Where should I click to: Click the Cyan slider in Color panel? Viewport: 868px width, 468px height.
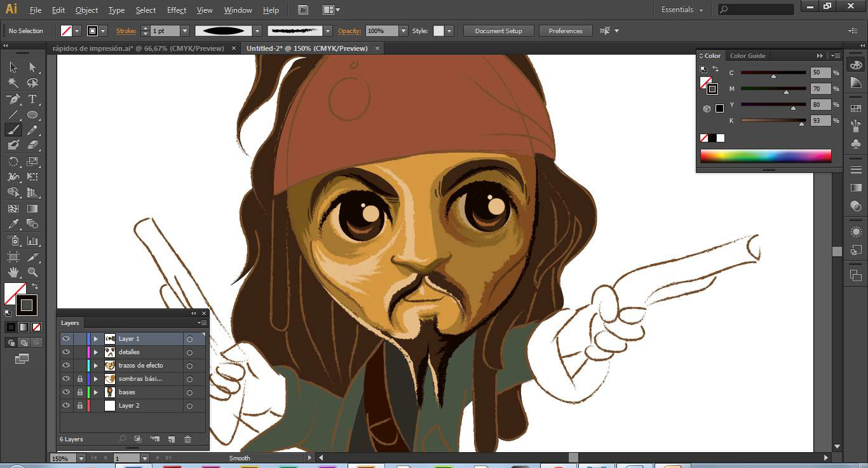(773, 73)
